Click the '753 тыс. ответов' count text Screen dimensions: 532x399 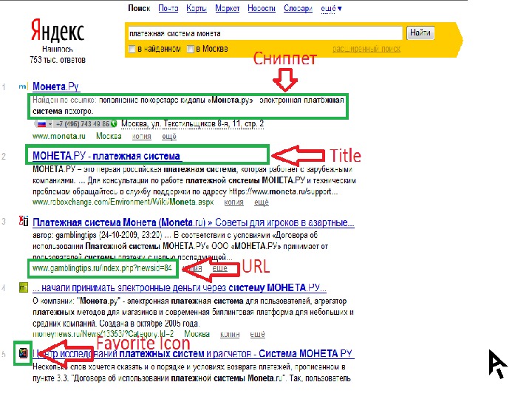click(x=58, y=60)
